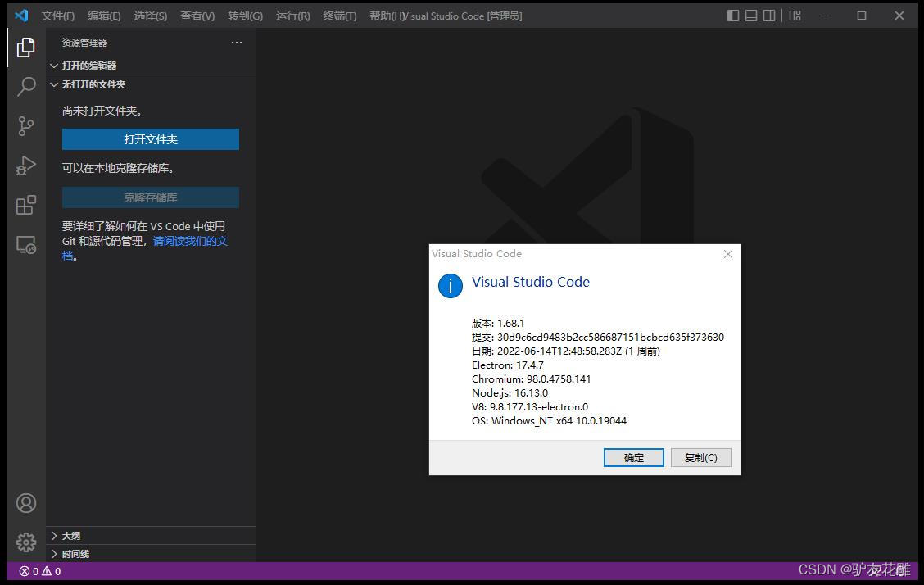The width and height of the screenshot is (924, 585).
Task: Toggle the primary sidebar layout control
Action: [731, 15]
